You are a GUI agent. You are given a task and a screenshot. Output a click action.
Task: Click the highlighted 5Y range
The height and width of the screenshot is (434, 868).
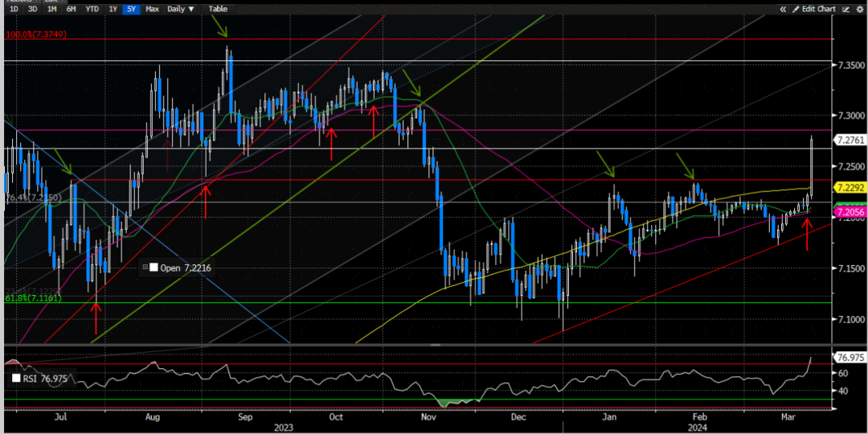pyautogui.click(x=131, y=9)
